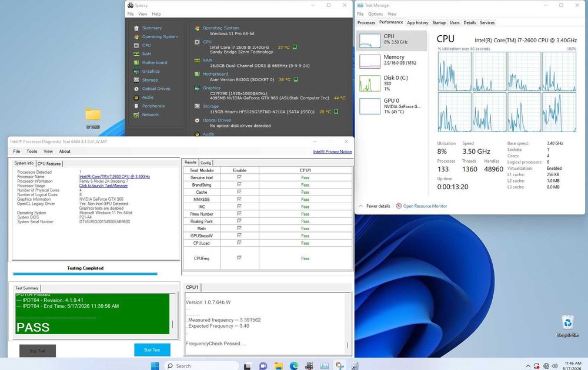Image resolution: width=588 pixels, height=370 pixels.
Task: Click the test progress bar
Action: click(x=85, y=274)
